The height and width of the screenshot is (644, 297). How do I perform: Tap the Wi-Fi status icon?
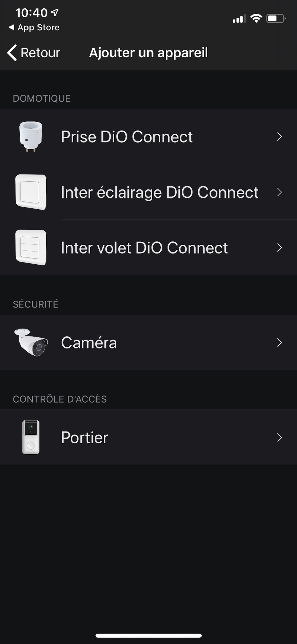tap(256, 18)
